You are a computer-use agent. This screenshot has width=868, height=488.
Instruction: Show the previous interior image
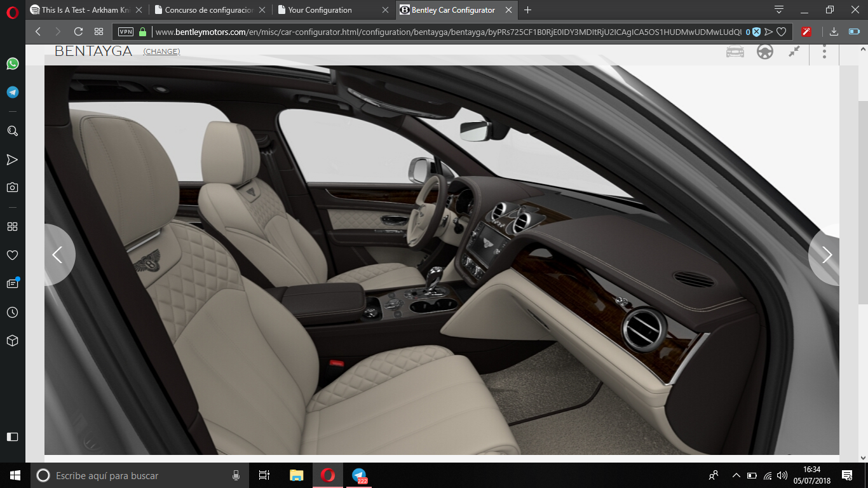click(x=58, y=255)
